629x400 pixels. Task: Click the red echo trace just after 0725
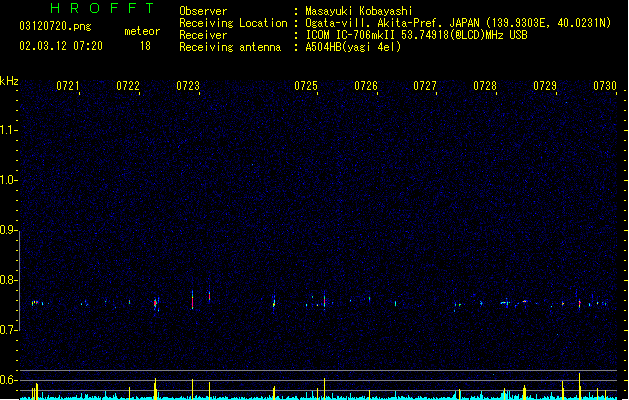[324, 301]
